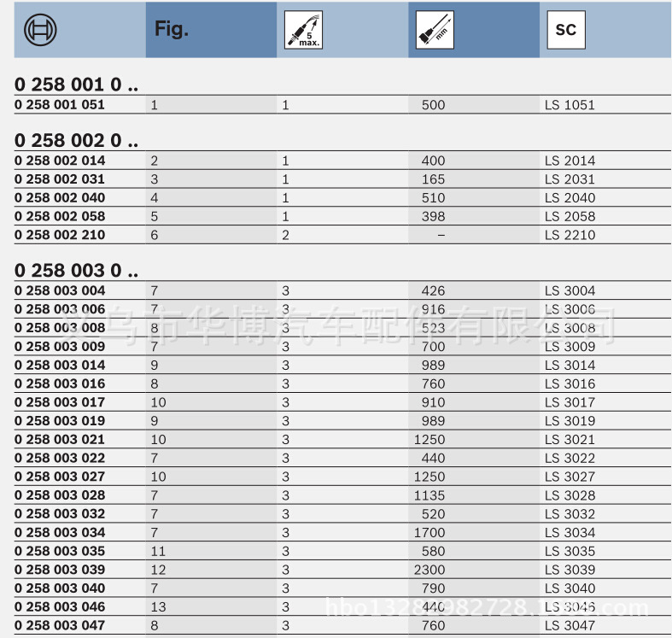Click short code 'LS 3014'
672x638 pixels.
pos(570,366)
